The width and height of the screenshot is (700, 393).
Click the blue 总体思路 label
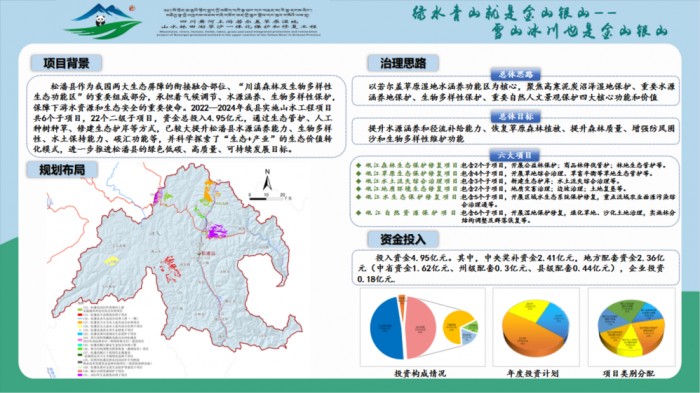tap(516, 74)
